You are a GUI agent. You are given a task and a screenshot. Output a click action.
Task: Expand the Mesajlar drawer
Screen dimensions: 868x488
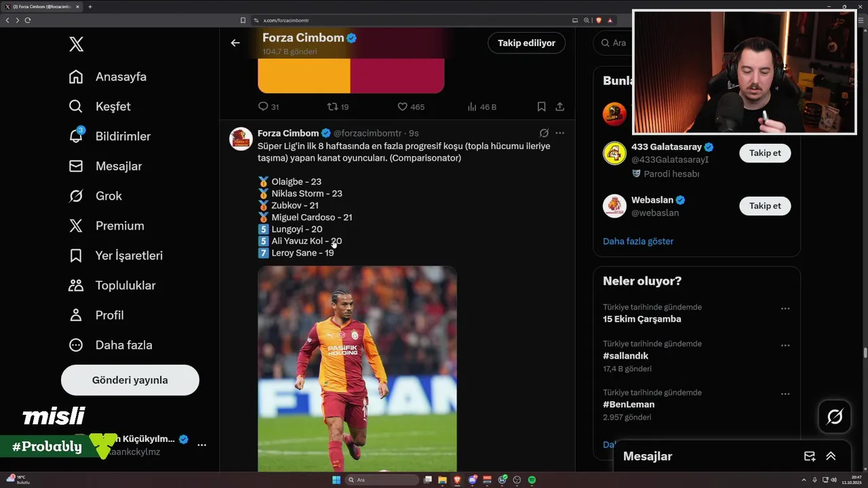(831, 456)
